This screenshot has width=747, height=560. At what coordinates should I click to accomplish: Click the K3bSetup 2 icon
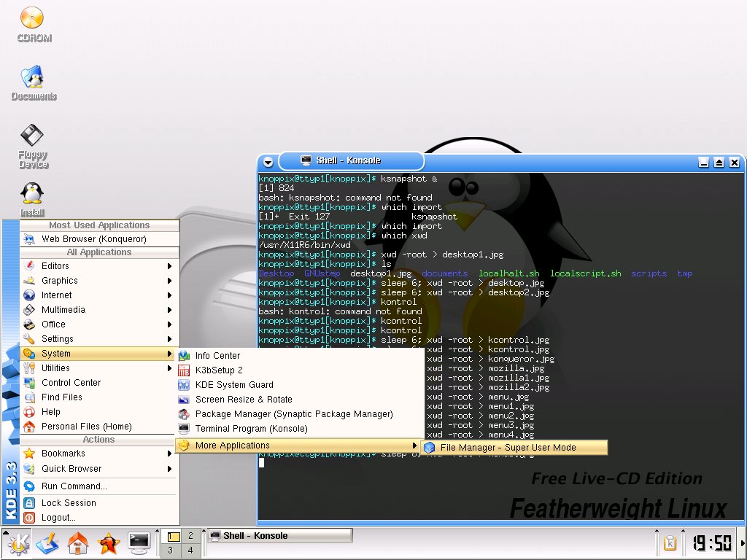tap(183, 370)
